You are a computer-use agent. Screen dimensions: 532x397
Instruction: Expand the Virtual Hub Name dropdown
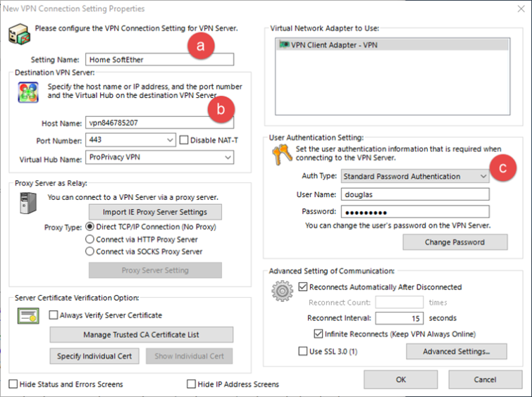coord(227,158)
